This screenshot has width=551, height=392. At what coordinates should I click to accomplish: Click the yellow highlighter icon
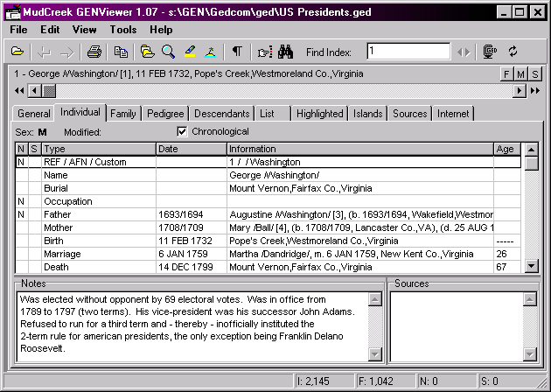click(x=190, y=52)
